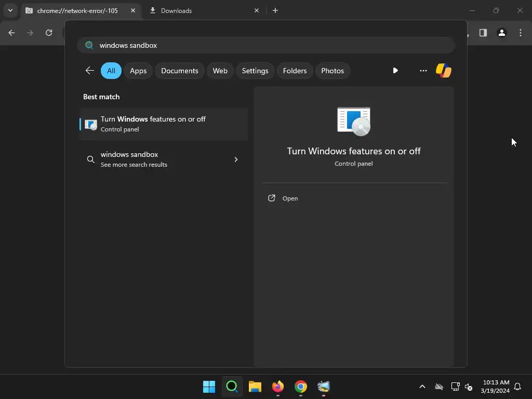
Task: Open Chrome's tab search dropdown
Action: (10, 10)
